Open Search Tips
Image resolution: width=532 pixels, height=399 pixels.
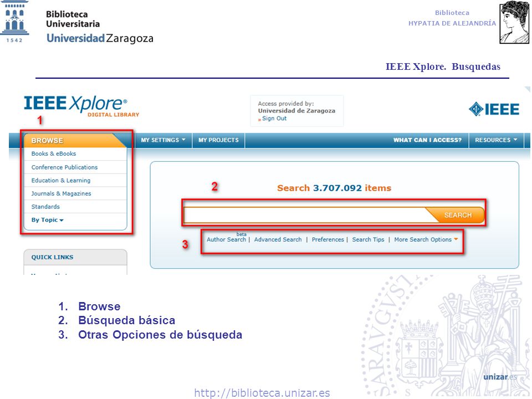pos(368,239)
